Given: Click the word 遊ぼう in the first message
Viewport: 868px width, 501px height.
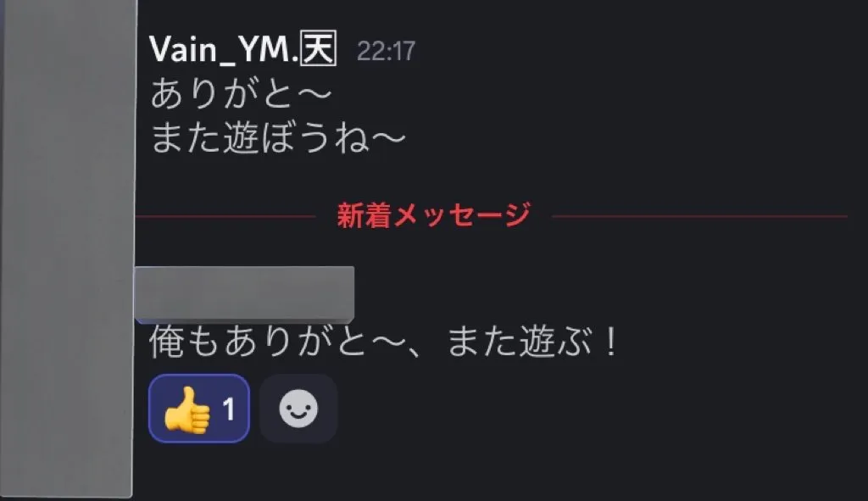Looking at the screenshot, I should (276, 138).
